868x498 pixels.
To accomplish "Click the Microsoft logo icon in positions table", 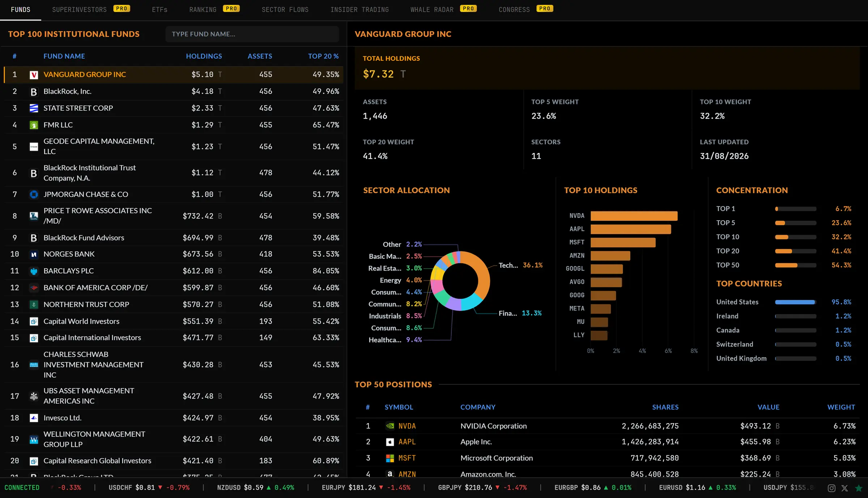I will click(x=390, y=458).
